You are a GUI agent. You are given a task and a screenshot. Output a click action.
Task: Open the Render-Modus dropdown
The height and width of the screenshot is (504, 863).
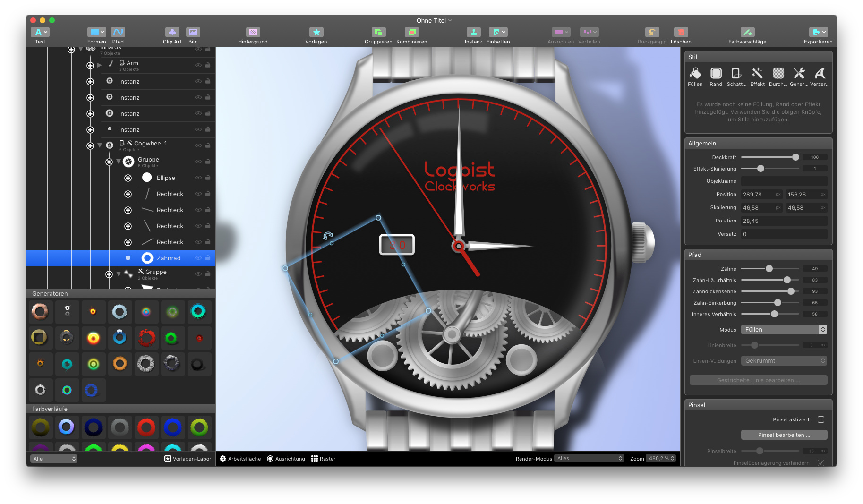(x=589, y=459)
